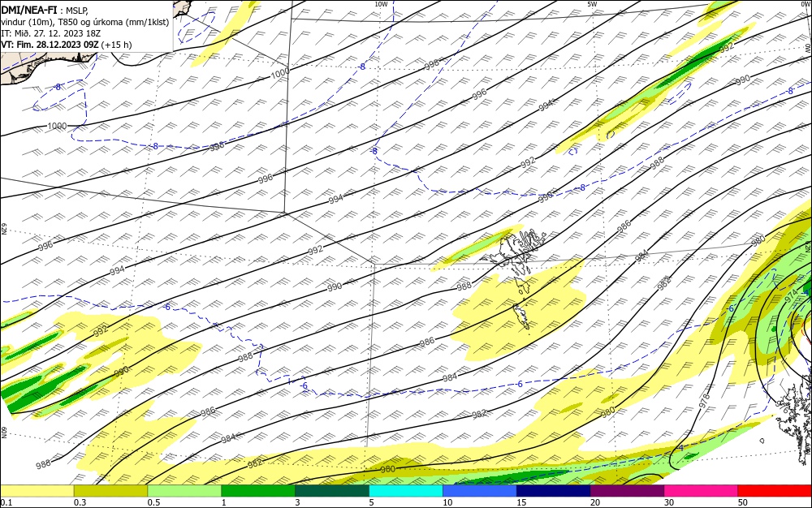Viewport: 812px width, 508px height.
Task: Click the legend value '30'
Action: point(669,502)
